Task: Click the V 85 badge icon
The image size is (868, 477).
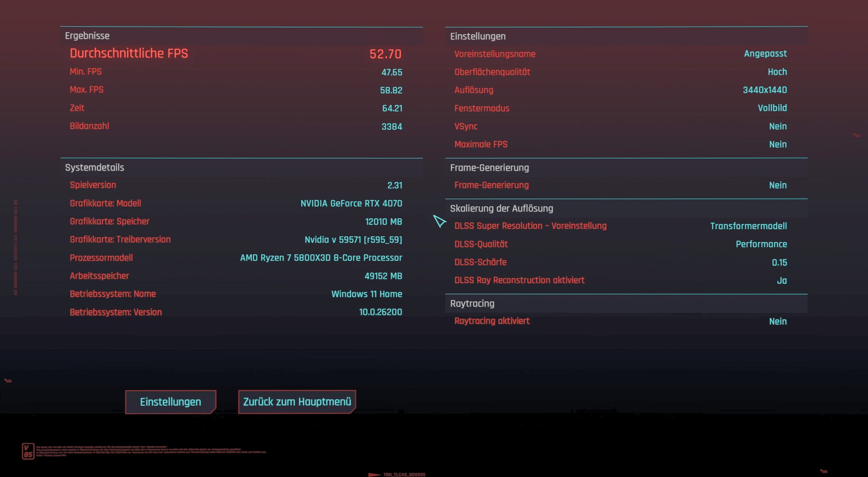Action: [28, 451]
